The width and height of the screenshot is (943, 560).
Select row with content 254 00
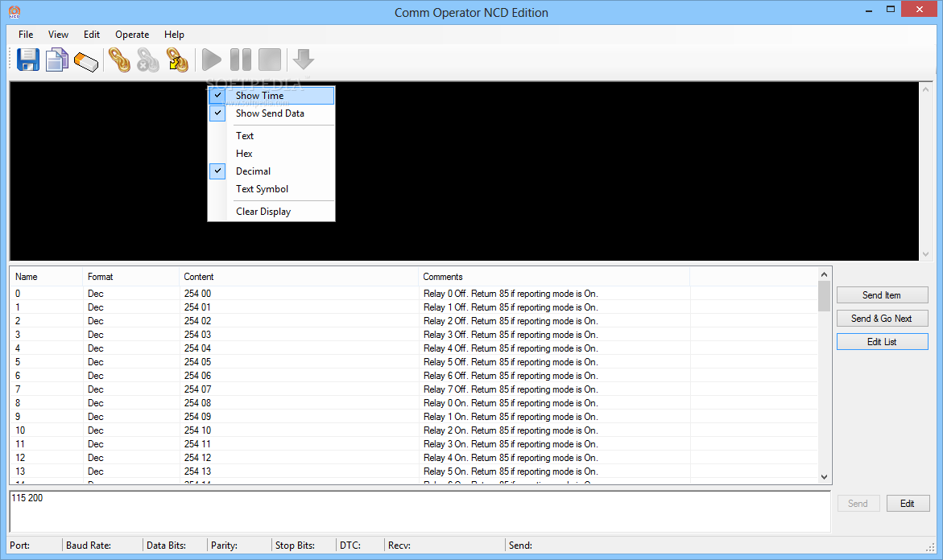pos(414,294)
